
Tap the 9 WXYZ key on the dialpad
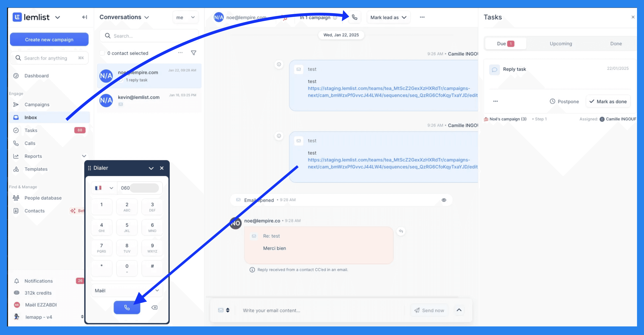pyautogui.click(x=152, y=248)
